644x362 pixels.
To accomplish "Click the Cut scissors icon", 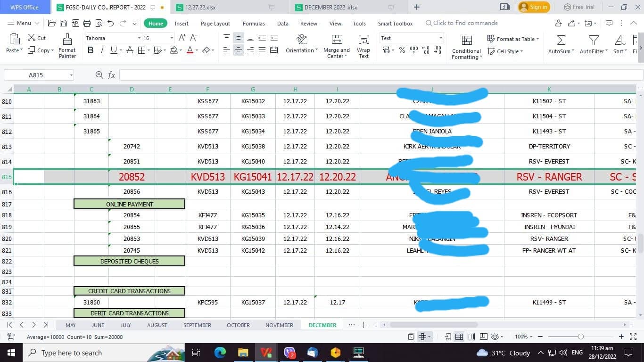I will pyautogui.click(x=32, y=38).
